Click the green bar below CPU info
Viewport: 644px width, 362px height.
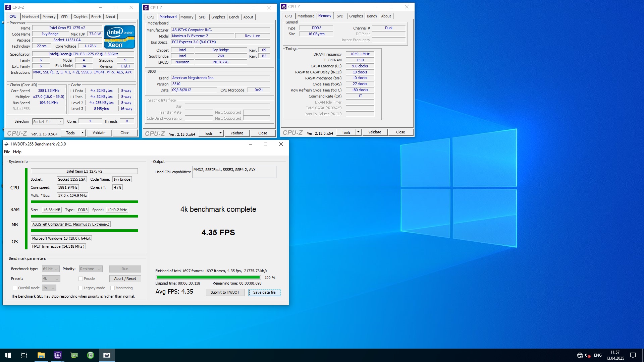(x=84, y=202)
